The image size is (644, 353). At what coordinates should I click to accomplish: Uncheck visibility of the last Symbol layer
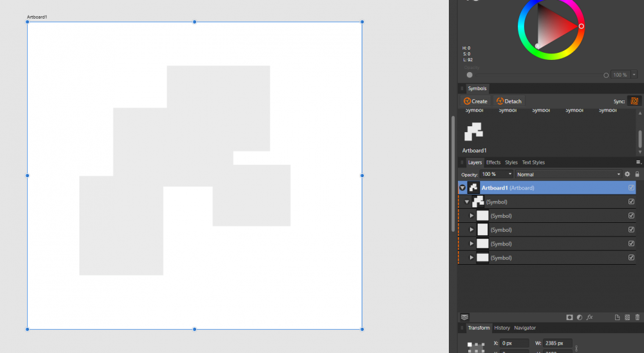pos(631,258)
